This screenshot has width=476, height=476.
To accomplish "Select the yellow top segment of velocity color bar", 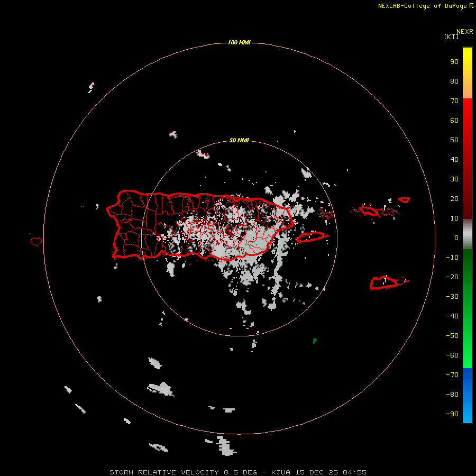I will [467, 73].
